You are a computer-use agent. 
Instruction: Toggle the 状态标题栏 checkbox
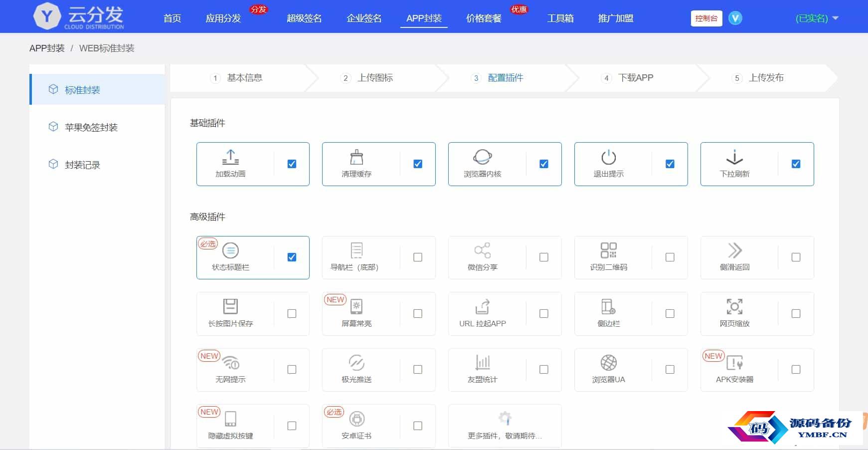tap(292, 257)
